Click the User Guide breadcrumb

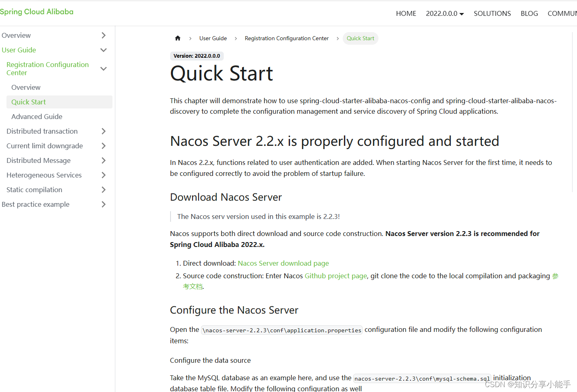[x=213, y=38]
